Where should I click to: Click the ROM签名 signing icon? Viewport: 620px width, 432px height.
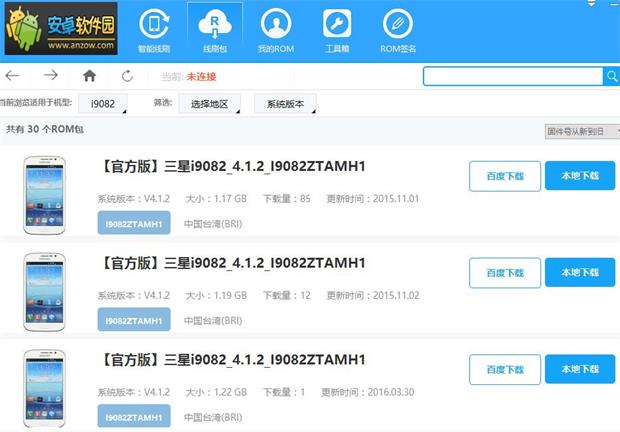click(x=399, y=27)
